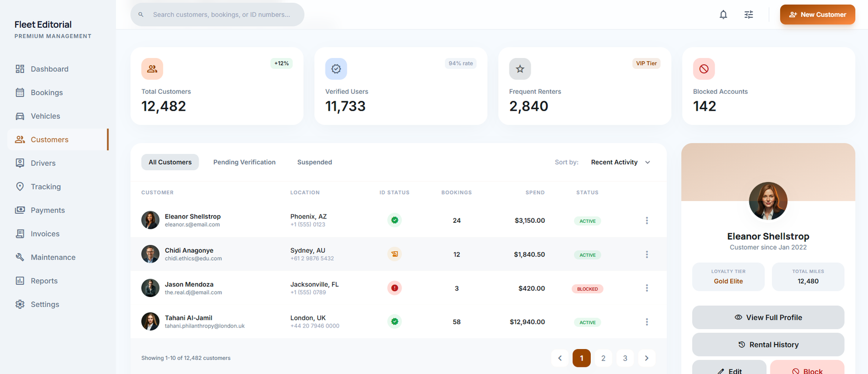Screen dimensions: 868x374
Task: Click Jason Mendoza's avatar in table
Action: tap(150, 288)
